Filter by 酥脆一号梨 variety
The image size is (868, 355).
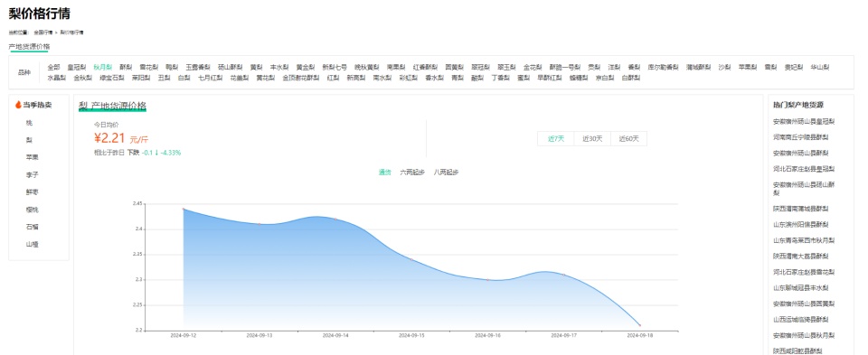565,67
